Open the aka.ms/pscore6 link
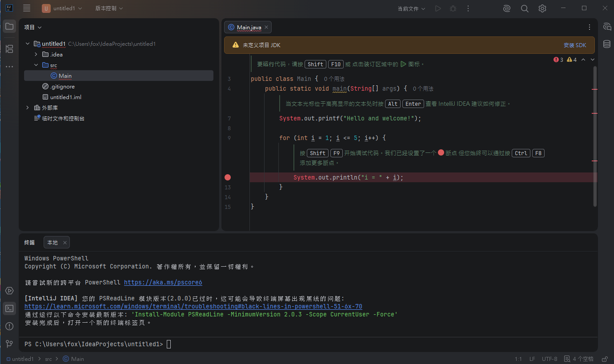The image size is (614, 364). coord(163,282)
